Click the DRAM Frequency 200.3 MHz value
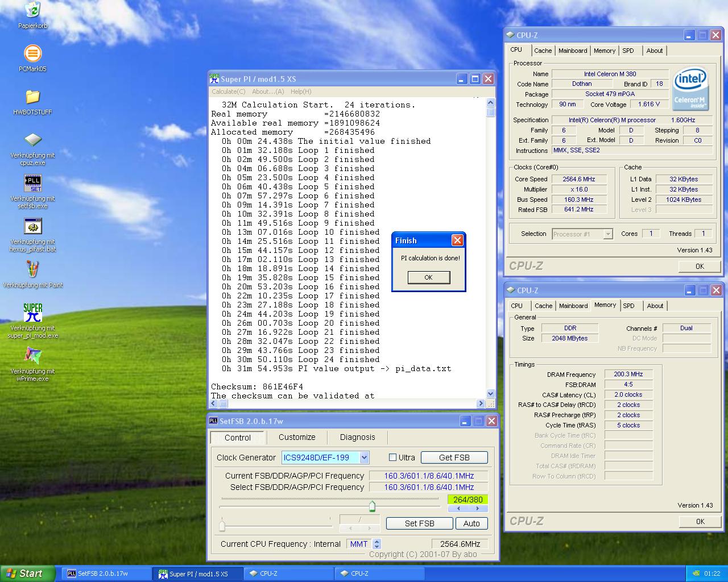The height and width of the screenshot is (582, 728). (x=628, y=374)
